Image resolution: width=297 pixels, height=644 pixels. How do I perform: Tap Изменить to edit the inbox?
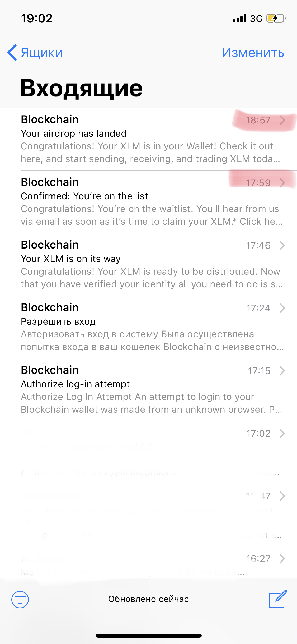pyautogui.click(x=253, y=52)
